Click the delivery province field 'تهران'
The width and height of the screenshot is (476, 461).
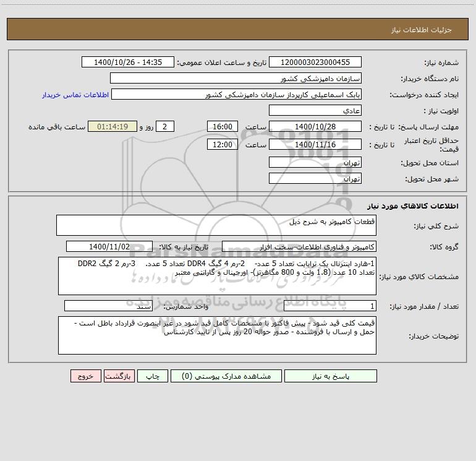point(315,162)
